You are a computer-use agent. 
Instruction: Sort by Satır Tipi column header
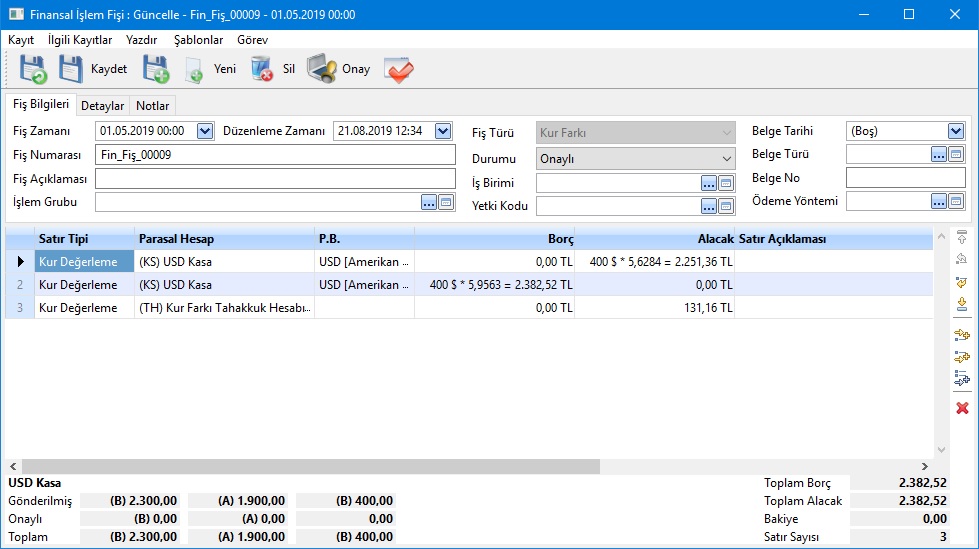pyautogui.click(x=84, y=239)
